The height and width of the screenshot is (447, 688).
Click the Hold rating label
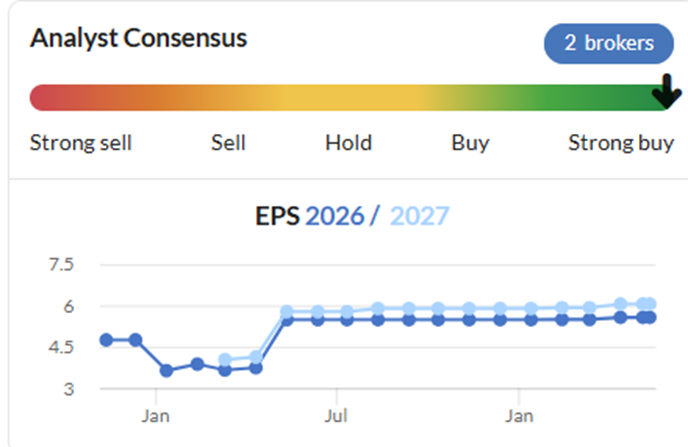(348, 143)
